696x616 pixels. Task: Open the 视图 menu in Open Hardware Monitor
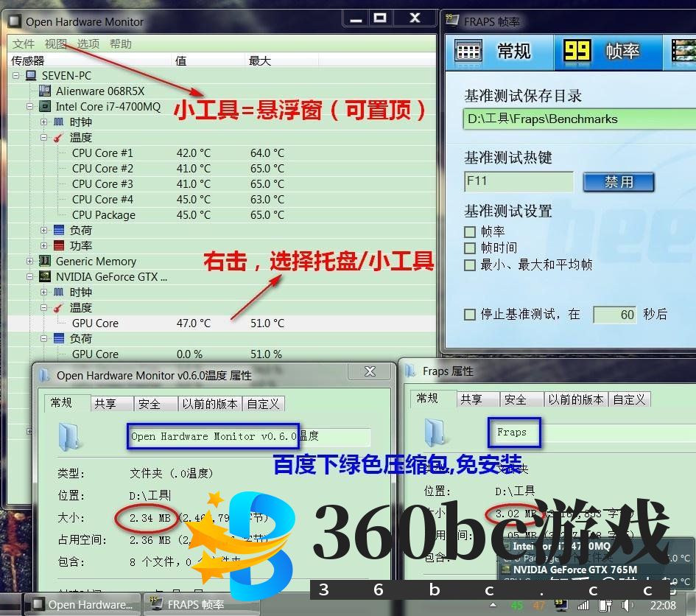coord(55,44)
